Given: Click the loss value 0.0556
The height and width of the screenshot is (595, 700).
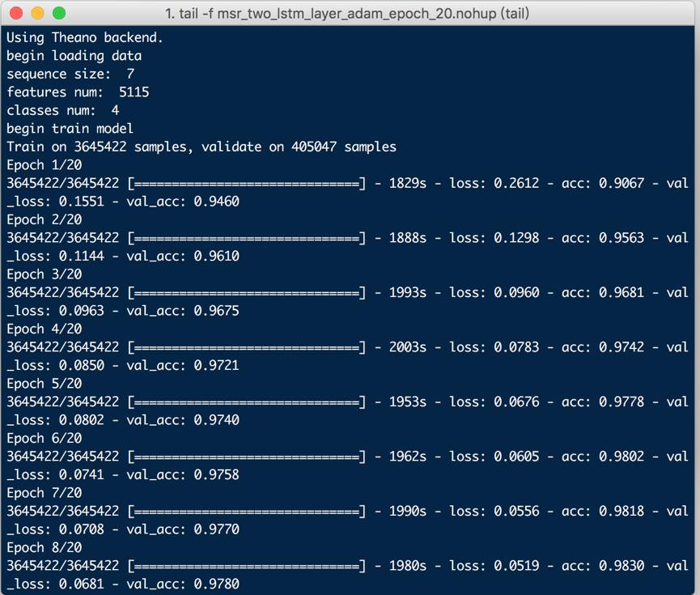Looking at the screenshot, I should [x=516, y=511].
